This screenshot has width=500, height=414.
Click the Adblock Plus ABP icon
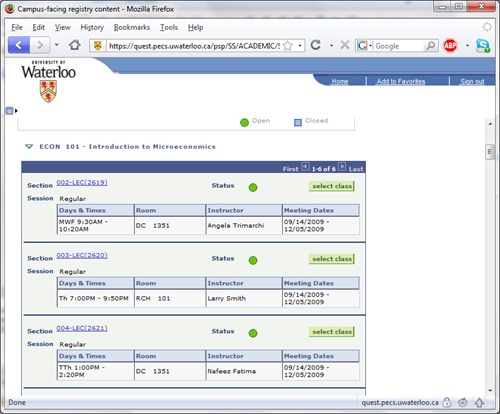coord(450,45)
